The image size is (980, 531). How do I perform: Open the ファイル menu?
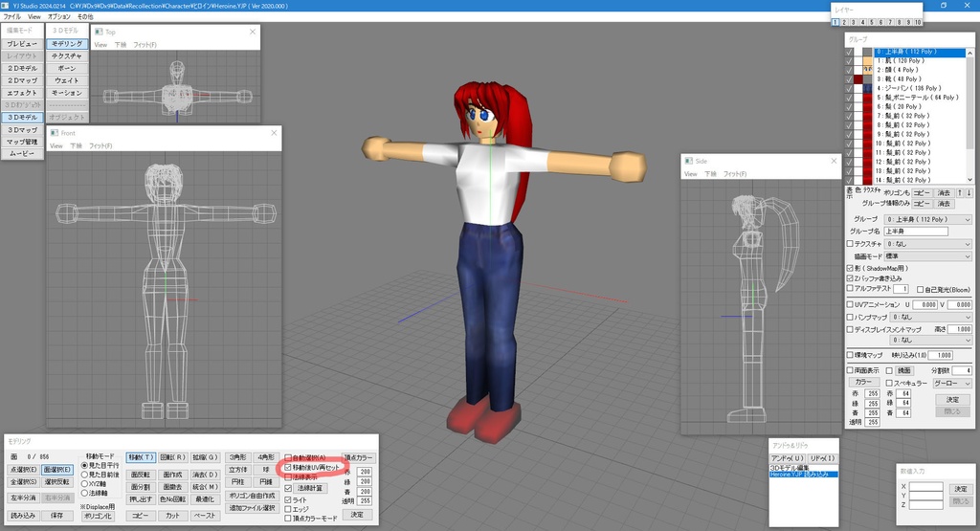click(x=11, y=16)
